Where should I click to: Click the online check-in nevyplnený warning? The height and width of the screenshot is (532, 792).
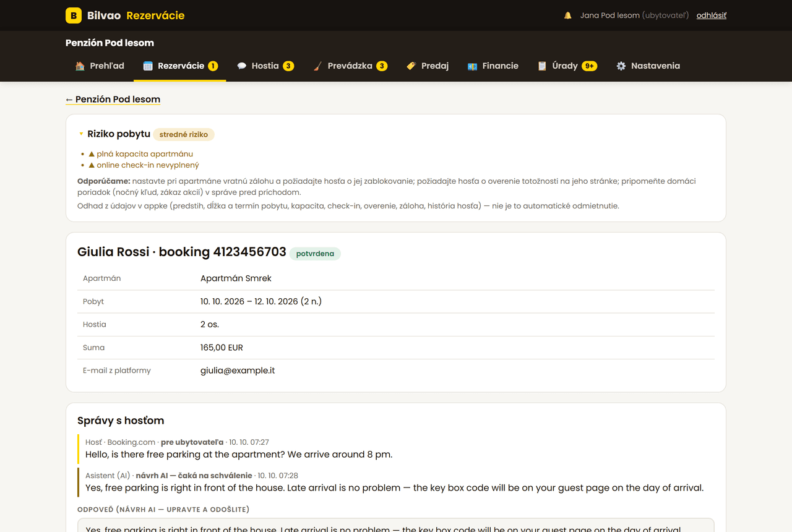144,165
